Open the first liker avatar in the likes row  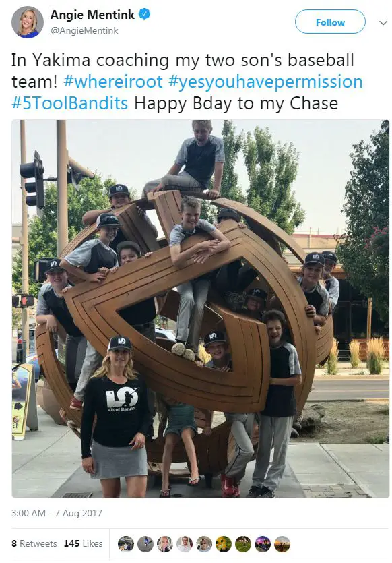(126, 544)
